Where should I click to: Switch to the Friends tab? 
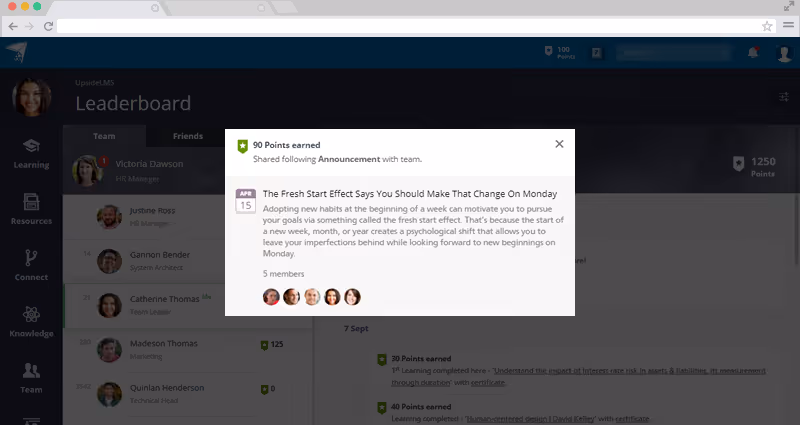[188, 136]
